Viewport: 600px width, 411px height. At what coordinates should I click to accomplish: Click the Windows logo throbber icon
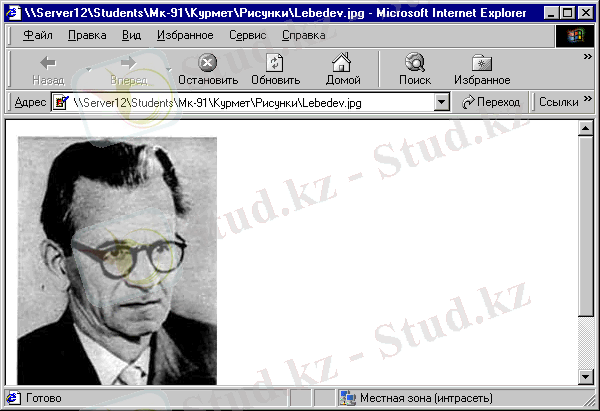(x=575, y=36)
